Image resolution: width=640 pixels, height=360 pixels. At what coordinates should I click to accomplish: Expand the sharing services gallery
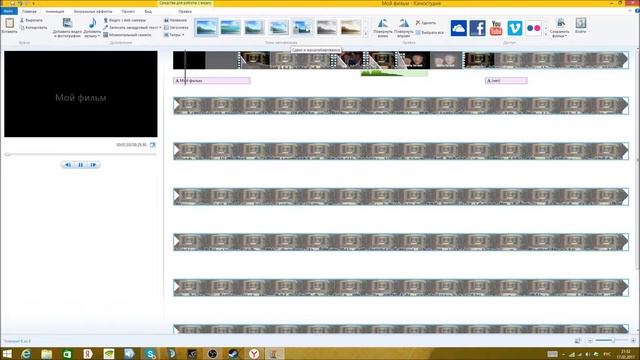(546, 34)
